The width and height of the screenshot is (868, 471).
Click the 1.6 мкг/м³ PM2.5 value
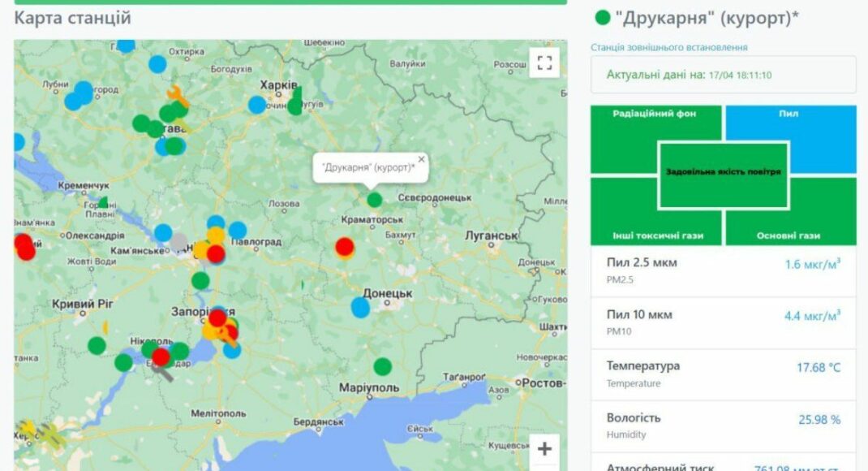click(812, 264)
